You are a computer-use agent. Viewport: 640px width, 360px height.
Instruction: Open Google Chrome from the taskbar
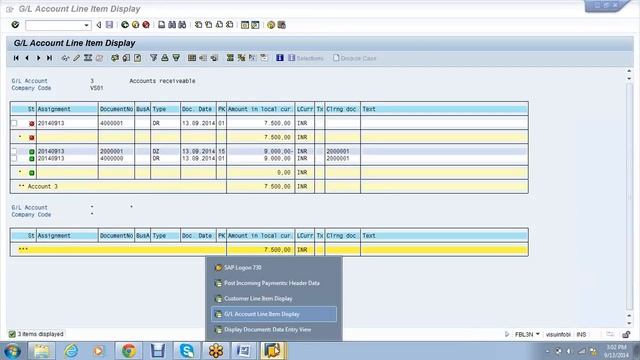pos(129,351)
